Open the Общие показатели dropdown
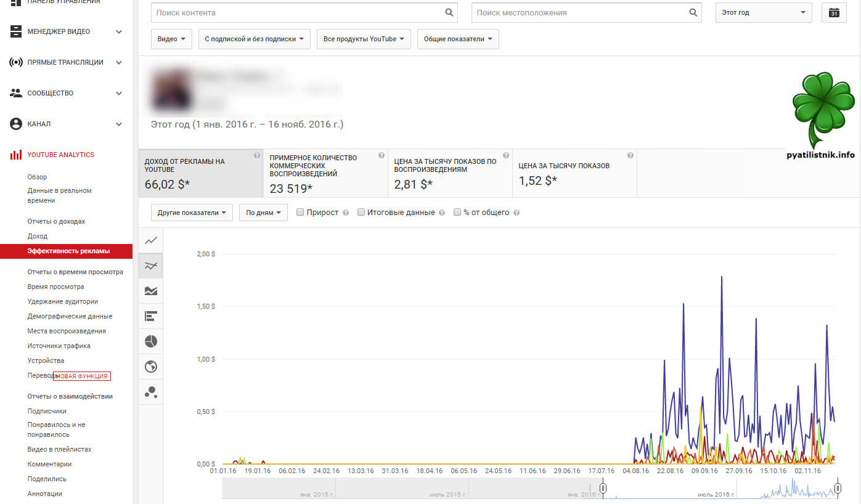861x504 pixels. [x=458, y=39]
